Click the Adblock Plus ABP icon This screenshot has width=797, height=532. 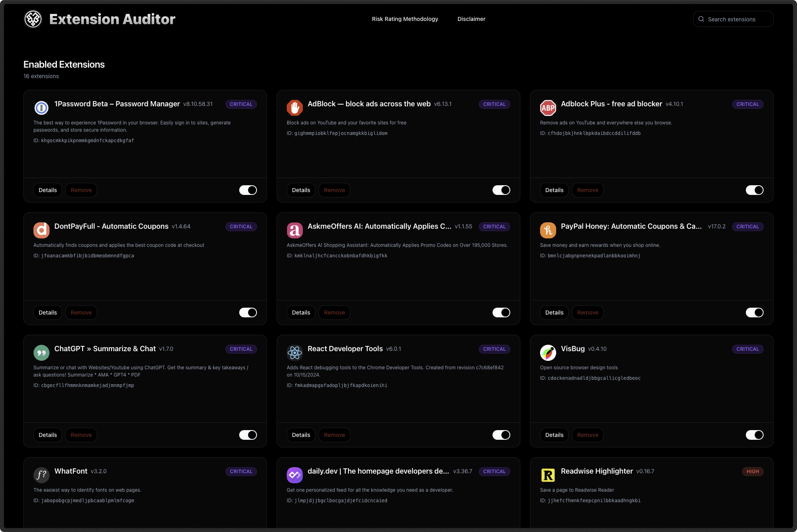click(x=548, y=108)
